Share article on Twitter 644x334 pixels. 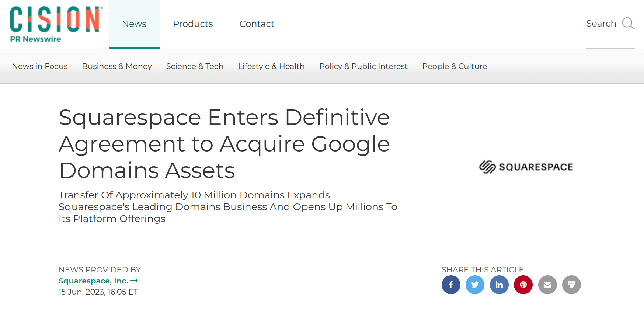pyautogui.click(x=475, y=285)
